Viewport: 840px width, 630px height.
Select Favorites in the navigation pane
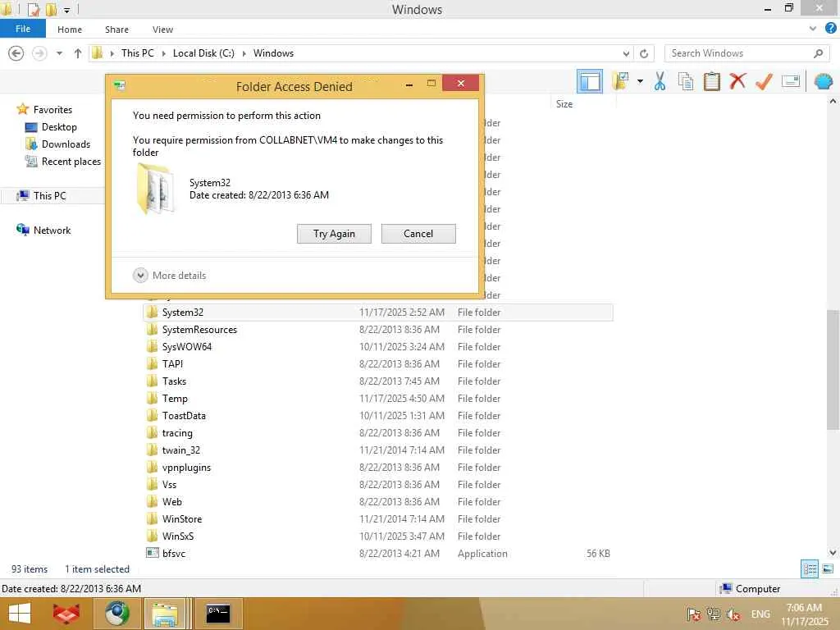pos(52,109)
